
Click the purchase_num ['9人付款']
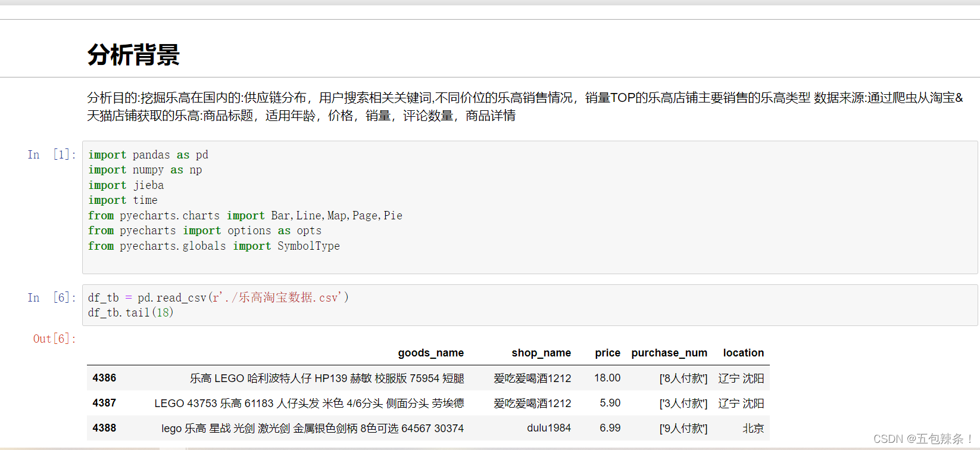683,429
